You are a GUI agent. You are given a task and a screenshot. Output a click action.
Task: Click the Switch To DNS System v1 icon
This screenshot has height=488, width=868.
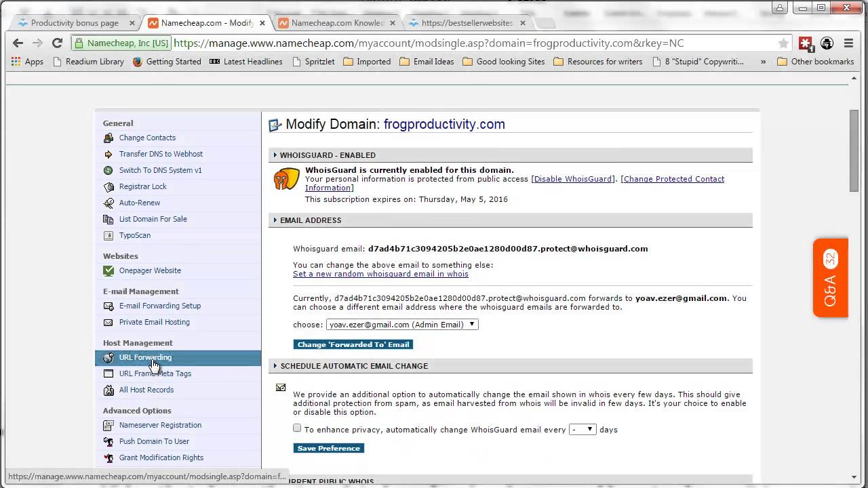click(108, 170)
